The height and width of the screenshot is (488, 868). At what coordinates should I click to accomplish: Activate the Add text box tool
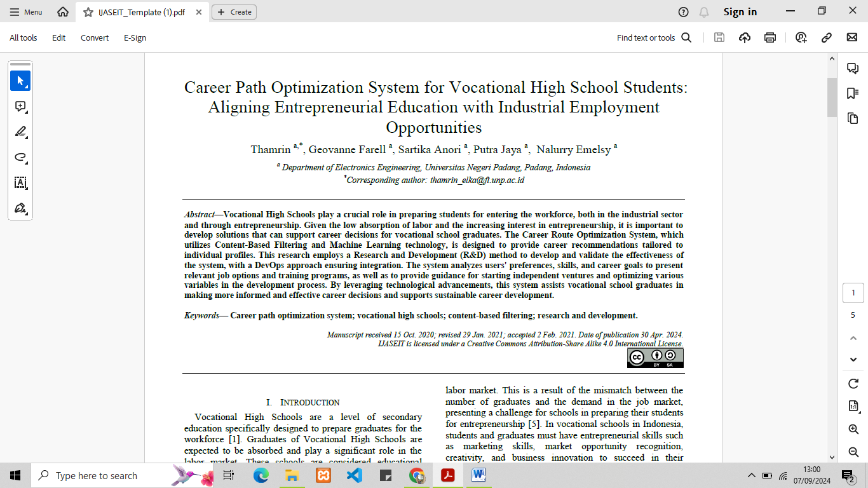click(20, 183)
